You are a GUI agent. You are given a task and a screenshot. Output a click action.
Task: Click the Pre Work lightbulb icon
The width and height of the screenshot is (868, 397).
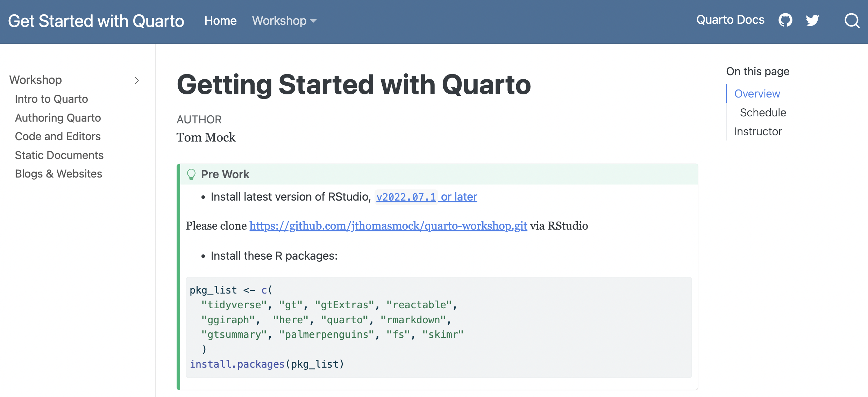191,174
